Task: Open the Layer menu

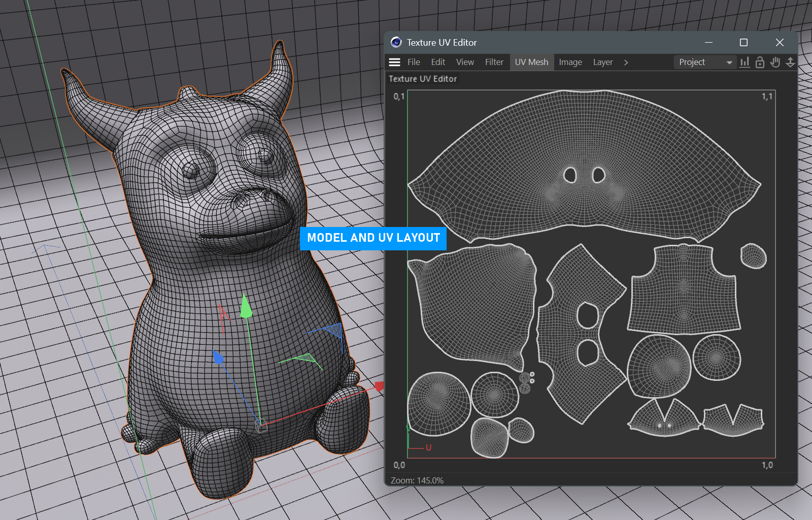Action: point(602,62)
